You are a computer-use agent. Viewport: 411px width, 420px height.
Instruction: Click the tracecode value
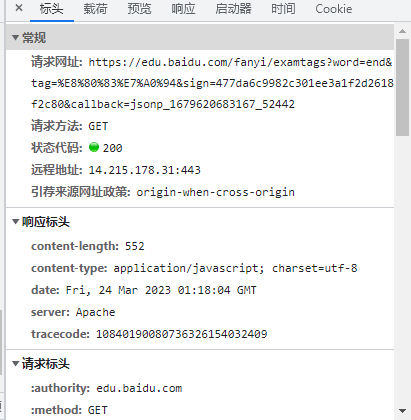pyautogui.click(x=182, y=334)
